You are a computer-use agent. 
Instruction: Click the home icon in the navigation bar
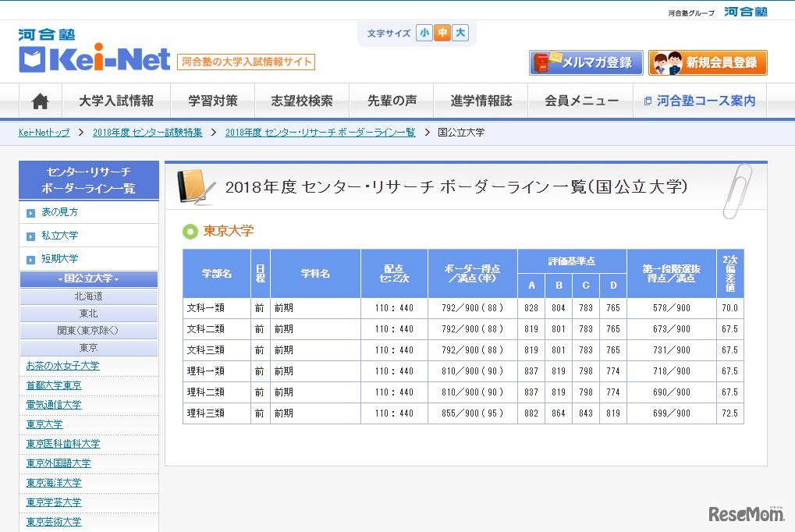click(39, 100)
